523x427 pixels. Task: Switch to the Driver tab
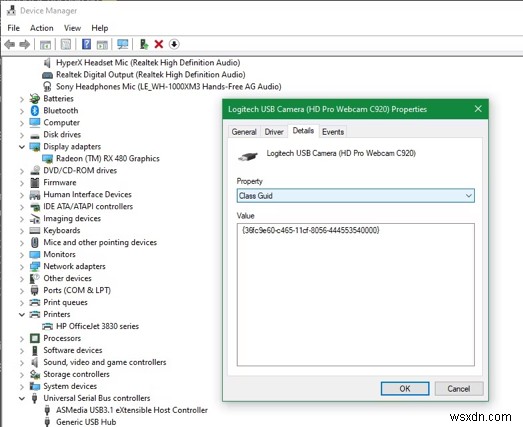[x=274, y=132]
